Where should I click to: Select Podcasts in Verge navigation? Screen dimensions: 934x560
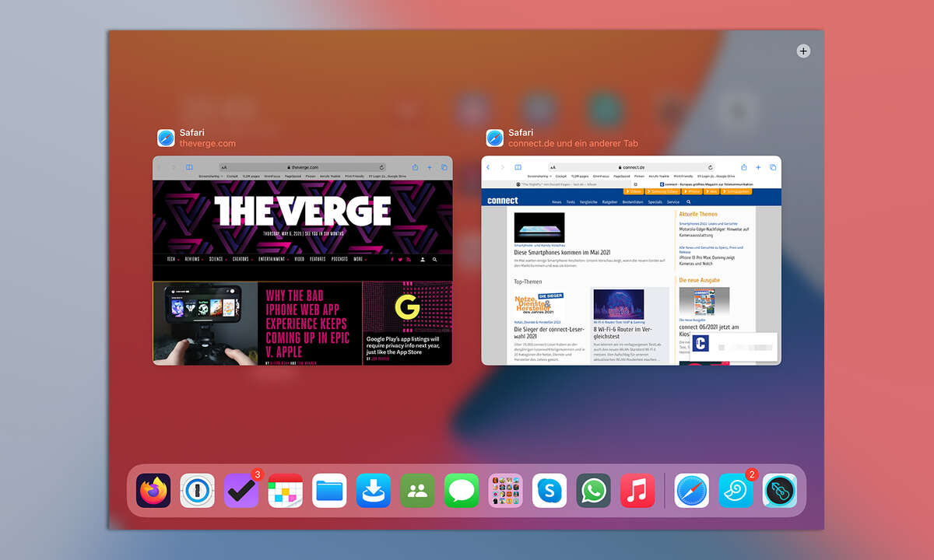pyautogui.click(x=339, y=259)
